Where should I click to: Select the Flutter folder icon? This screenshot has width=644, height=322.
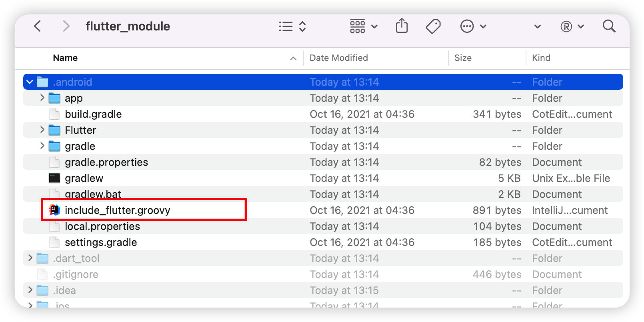(54, 130)
